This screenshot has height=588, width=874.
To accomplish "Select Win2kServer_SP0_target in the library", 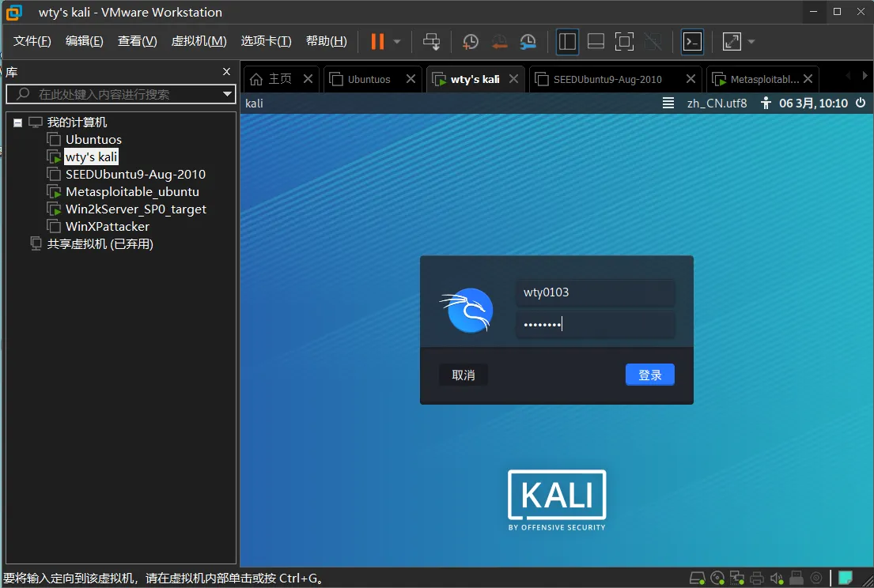I will pyautogui.click(x=135, y=209).
